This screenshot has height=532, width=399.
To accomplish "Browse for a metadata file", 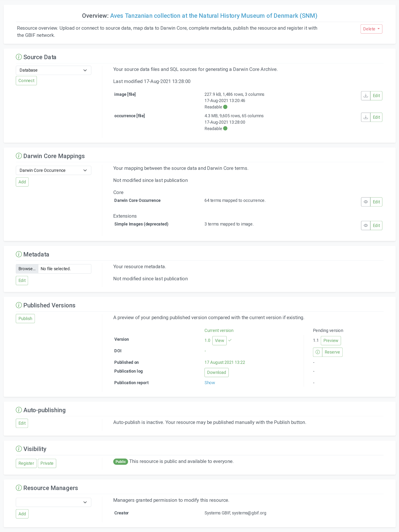I will point(27,269).
